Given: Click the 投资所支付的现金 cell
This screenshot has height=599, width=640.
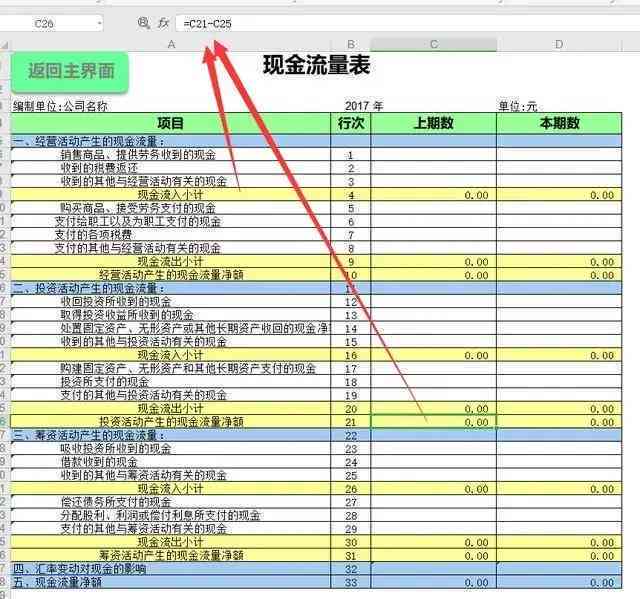Looking at the screenshot, I should 171,382.
